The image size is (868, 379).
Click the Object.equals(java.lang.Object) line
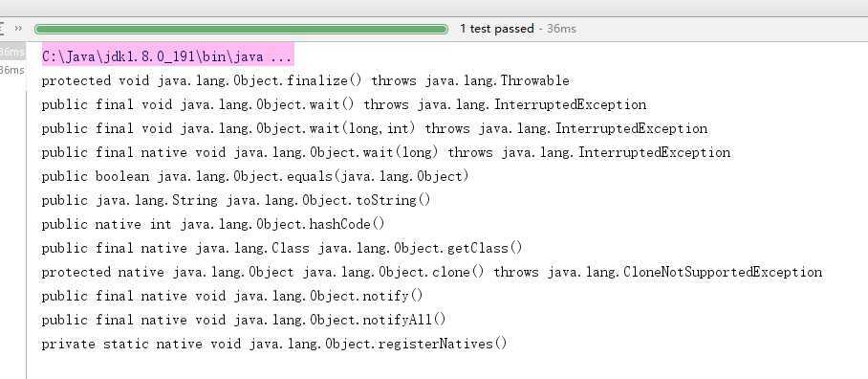(255, 176)
